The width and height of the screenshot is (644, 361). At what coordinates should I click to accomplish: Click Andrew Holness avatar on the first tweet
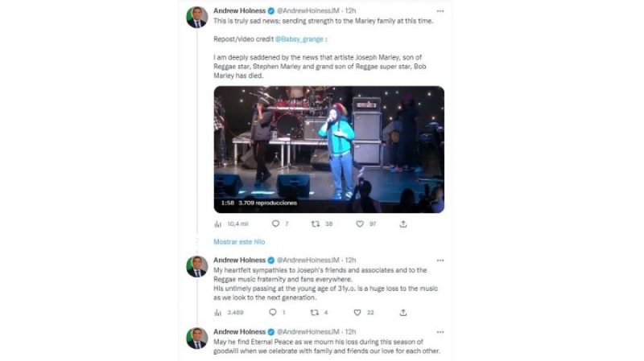(196, 17)
